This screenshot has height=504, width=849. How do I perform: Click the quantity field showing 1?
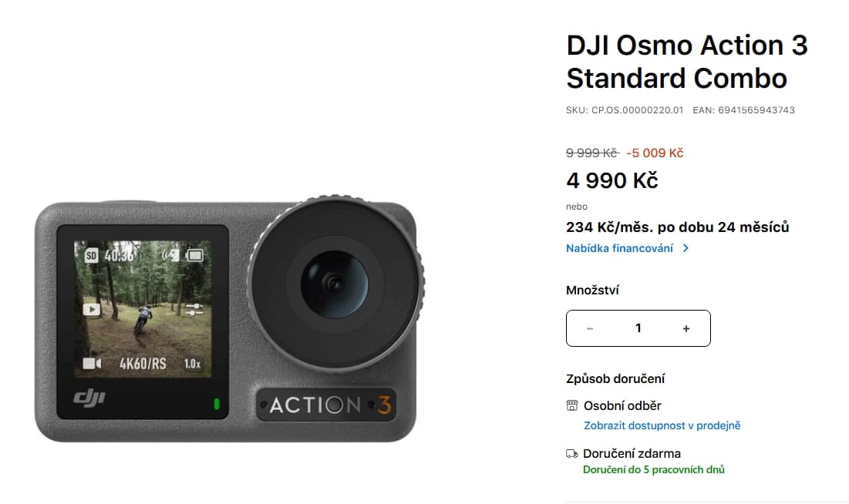click(x=638, y=328)
